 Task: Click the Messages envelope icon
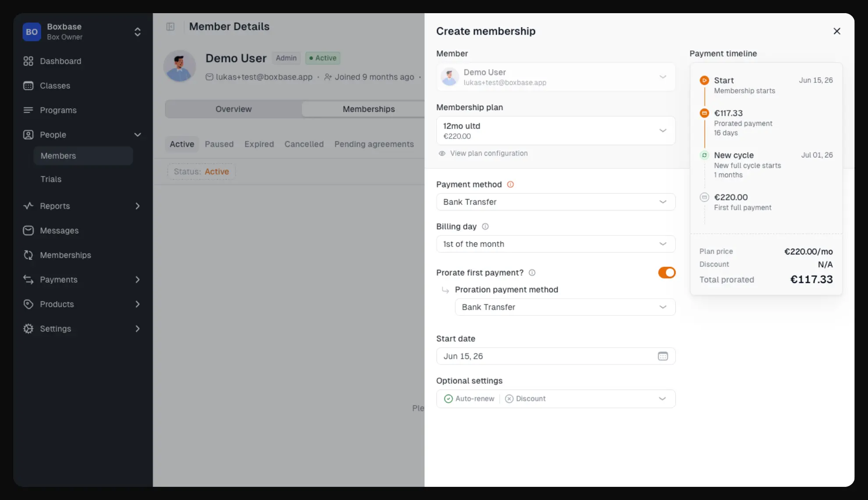click(x=28, y=230)
